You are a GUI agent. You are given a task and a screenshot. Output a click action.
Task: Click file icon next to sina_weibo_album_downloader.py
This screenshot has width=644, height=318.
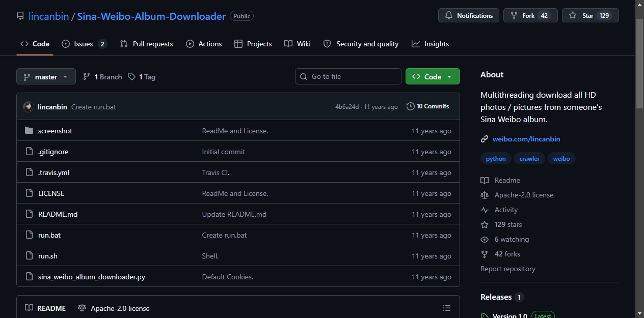[x=29, y=277]
